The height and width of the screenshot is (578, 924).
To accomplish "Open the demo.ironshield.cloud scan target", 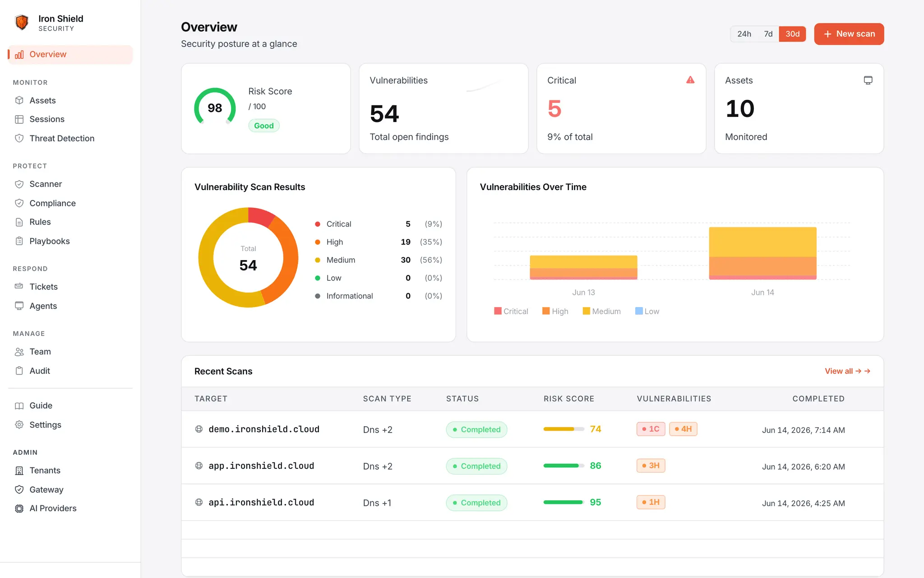I will tap(264, 429).
